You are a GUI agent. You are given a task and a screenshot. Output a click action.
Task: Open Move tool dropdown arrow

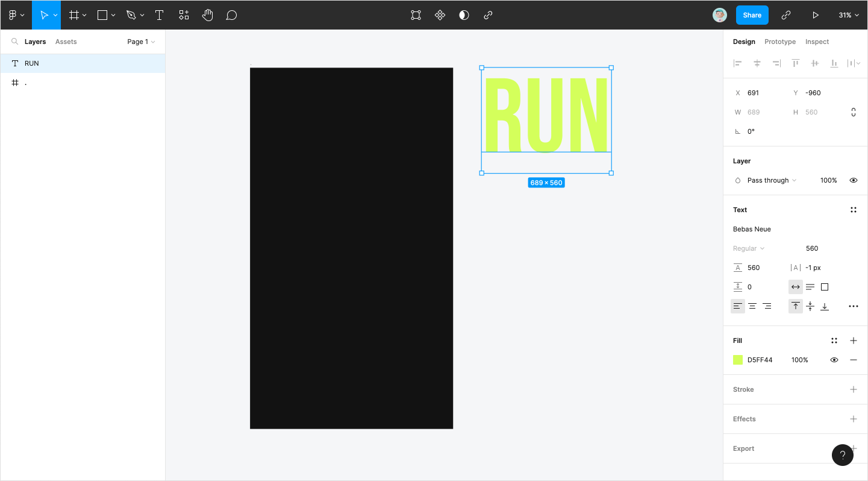tap(55, 15)
